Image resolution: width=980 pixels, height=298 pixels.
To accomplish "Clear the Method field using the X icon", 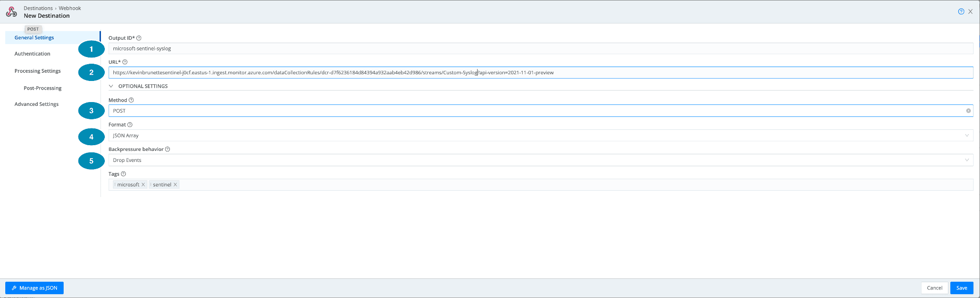I will [x=968, y=111].
